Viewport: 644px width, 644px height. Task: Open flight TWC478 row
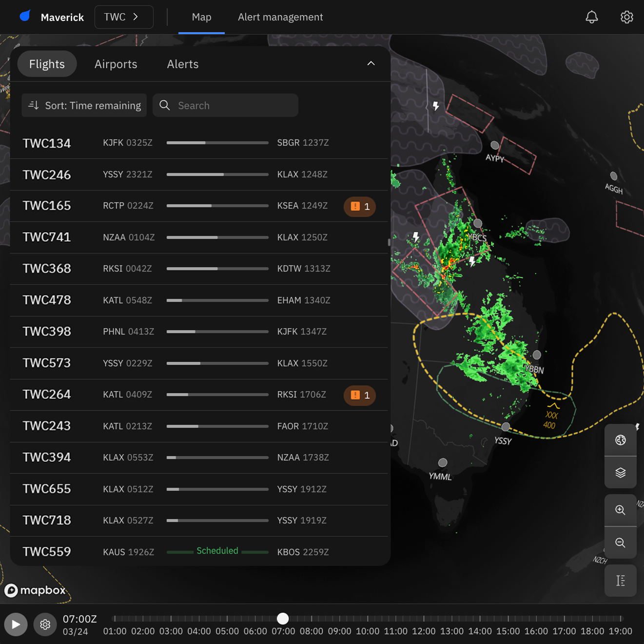(x=199, y=300)
